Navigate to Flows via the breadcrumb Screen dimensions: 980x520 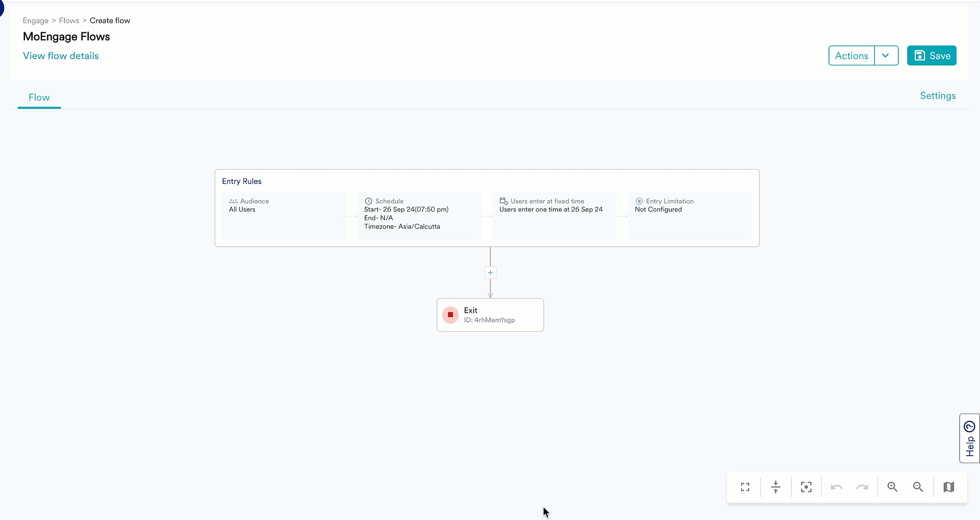tap(69, 20)
